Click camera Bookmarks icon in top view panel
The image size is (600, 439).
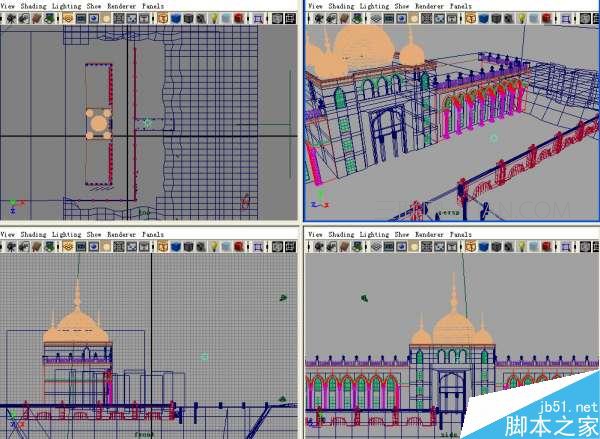point(37,18)
